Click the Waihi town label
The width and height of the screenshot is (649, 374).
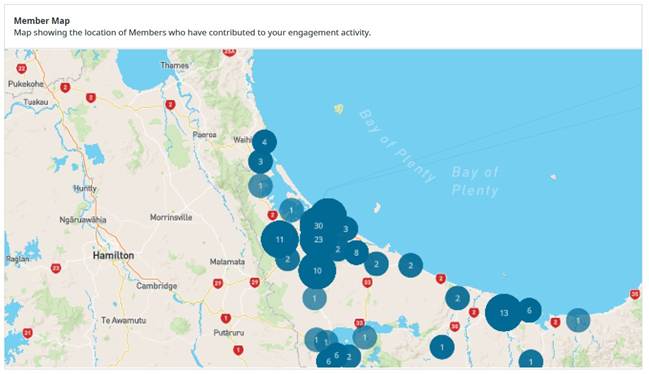click(x=242, y=139)
